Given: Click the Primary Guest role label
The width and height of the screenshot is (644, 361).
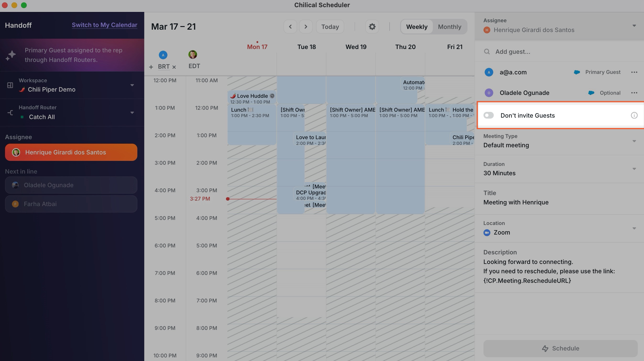Looking at the screenshot, I should tap(603, 72).
